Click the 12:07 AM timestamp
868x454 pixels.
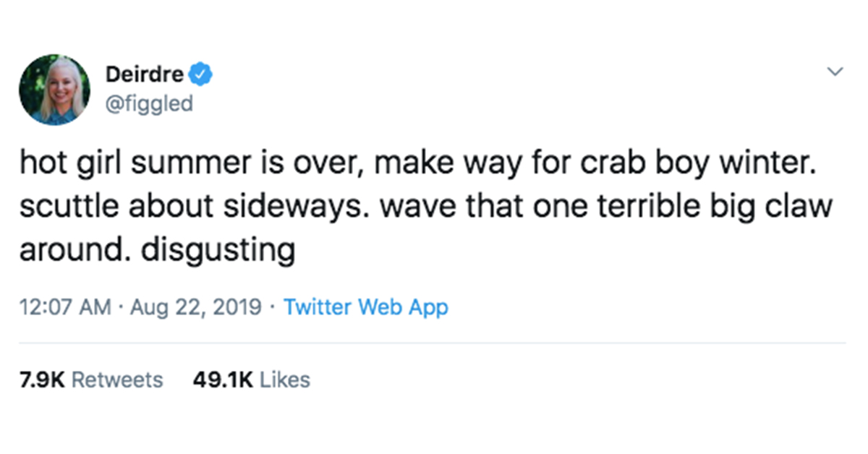tap(65, 307)
